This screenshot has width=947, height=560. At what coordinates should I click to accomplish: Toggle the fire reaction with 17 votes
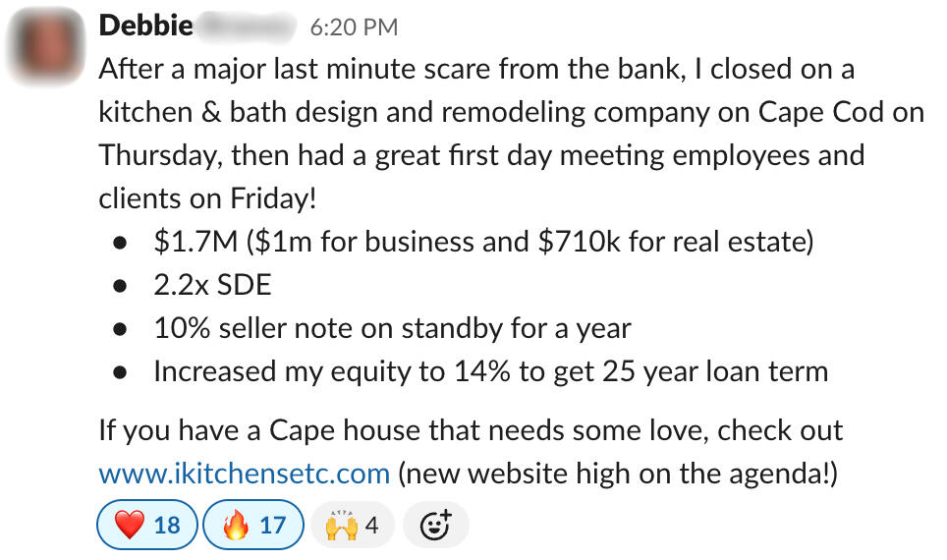(x=253, y=526)
